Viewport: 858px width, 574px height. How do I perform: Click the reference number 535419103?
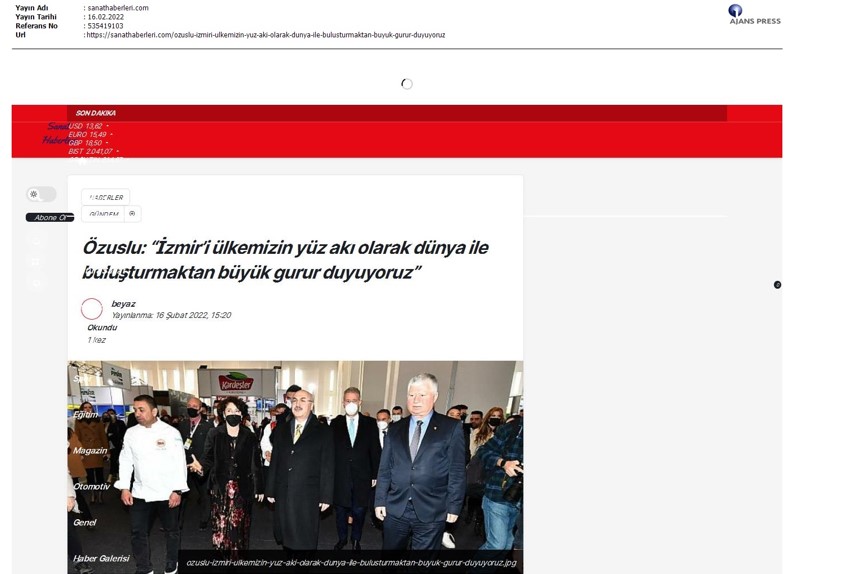tap(106, 26)
